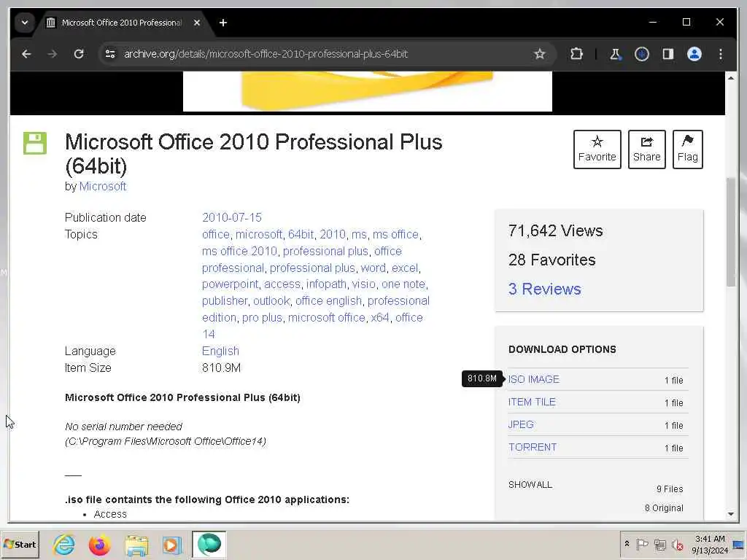Image resolution: width=747 pixels, height=560 pixels.
Task: Open the 'infopath' topic link
Action: (326, 284)
